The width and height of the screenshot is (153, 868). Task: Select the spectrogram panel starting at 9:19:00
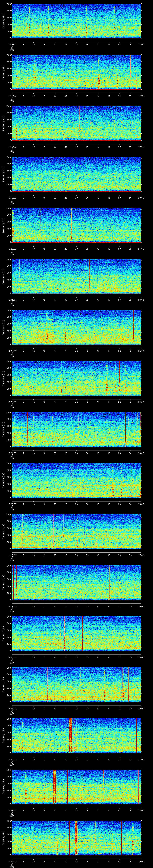[x=77, y=174]
